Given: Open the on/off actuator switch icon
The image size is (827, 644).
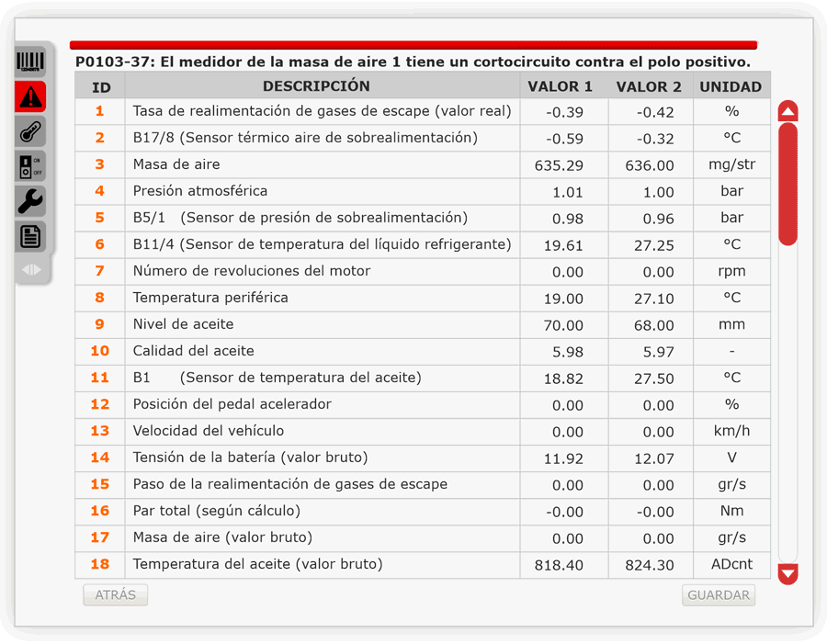Looking at the screenshot, I should tap(30, 166).
